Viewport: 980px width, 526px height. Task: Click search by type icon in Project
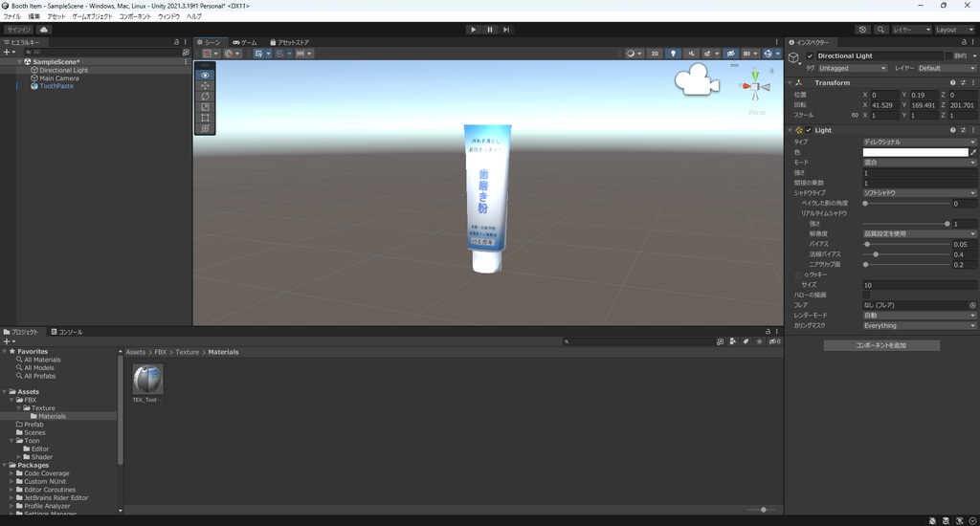tap(732, 341)
